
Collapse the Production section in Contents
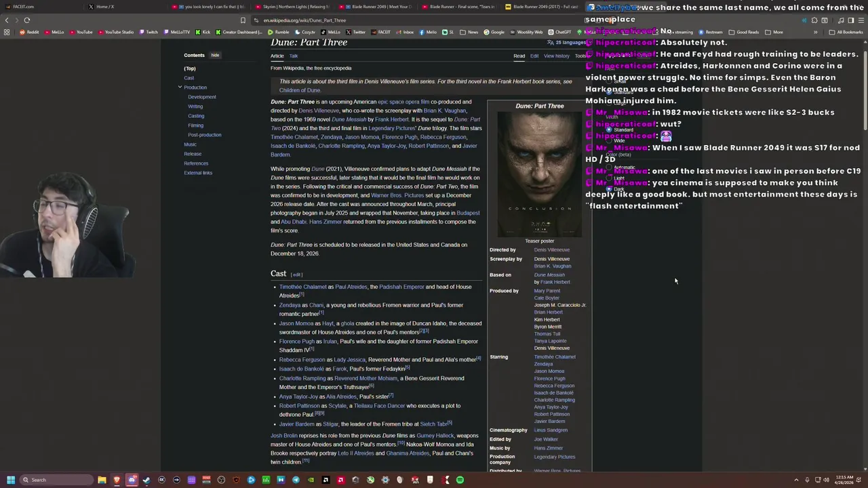coord(180,87)
